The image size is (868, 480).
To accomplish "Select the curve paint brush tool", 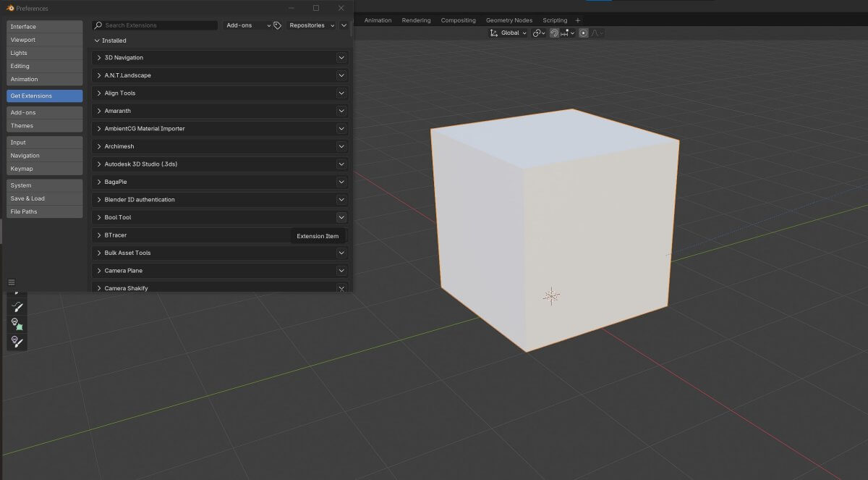I will pos(17,307).
